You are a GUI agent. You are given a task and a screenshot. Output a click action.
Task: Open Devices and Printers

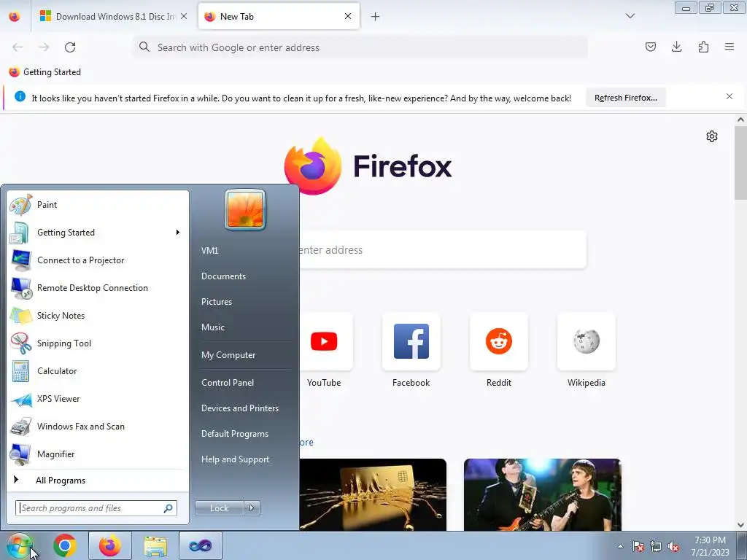click(x=239, y=408)
